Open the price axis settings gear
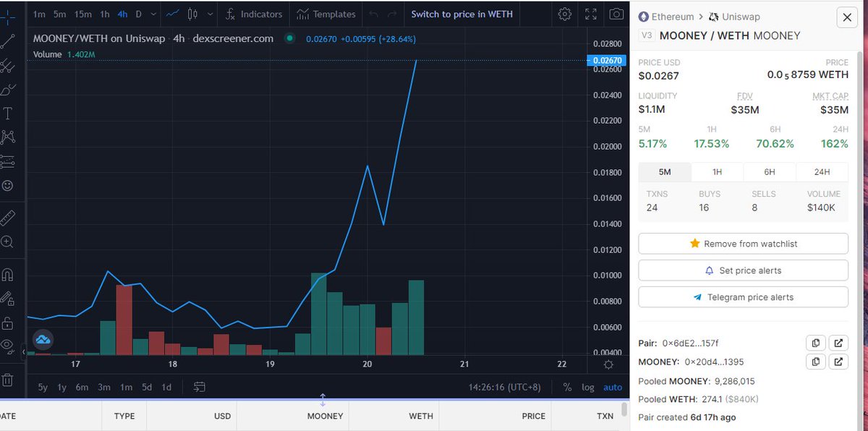This screenshot has height=431, width=868. [x=608, y=364]
